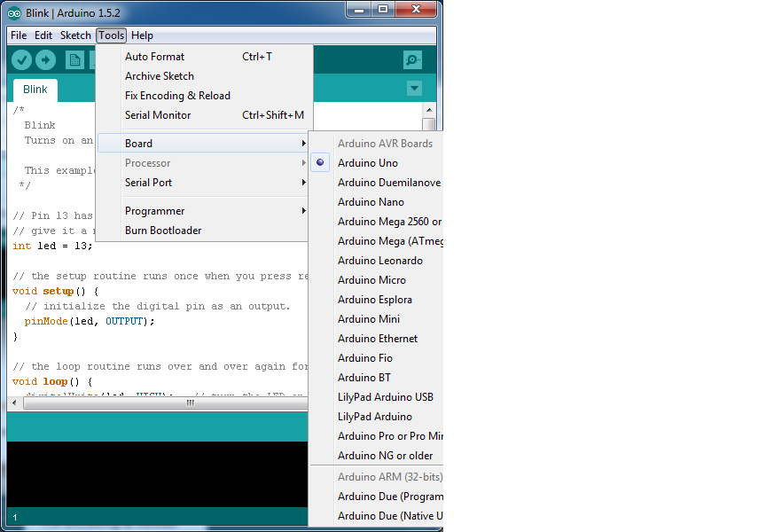Choose LilyPad Arduino USB board
This screenshot has height=532, width=766.
[377, 397]
